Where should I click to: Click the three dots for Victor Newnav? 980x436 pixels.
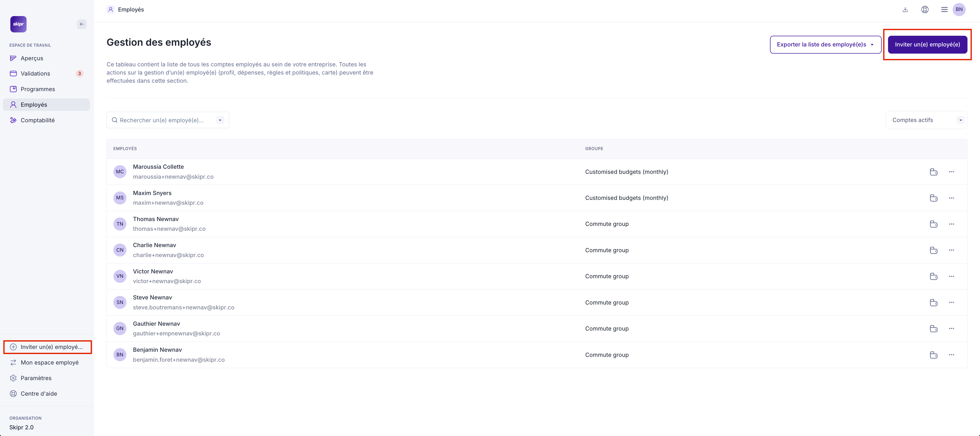[951, 276]
